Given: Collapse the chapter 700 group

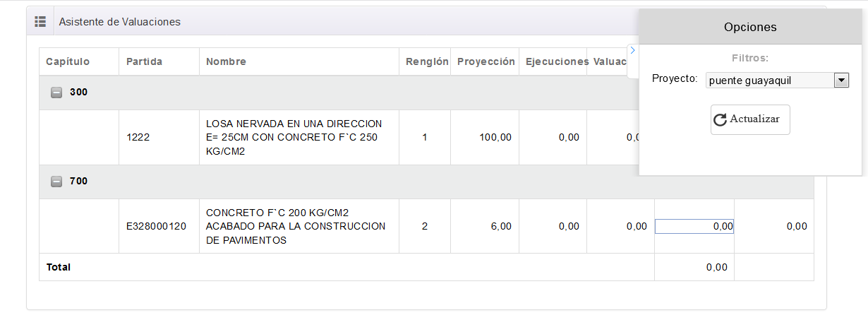Looking at the screenshot, I should [56, 182].
